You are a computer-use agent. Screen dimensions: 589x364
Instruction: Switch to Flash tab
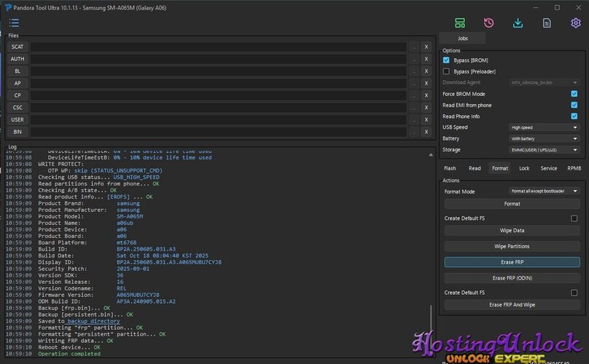450,168
